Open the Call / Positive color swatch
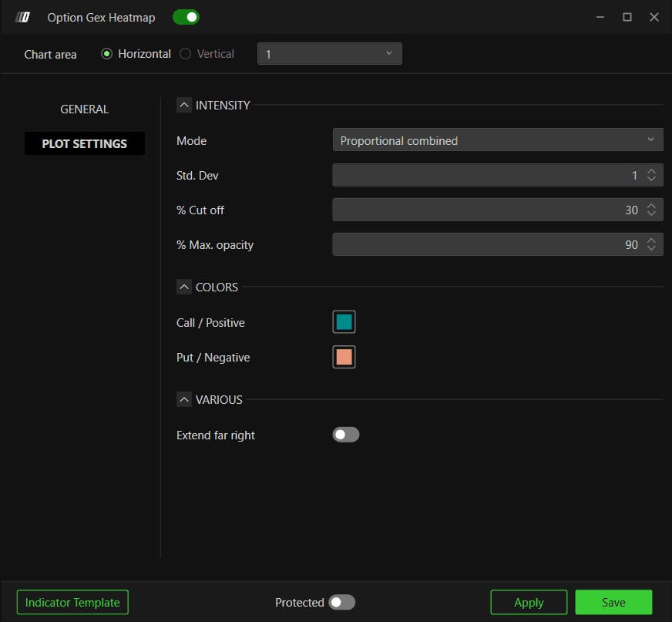Image resolution: width=672 pixels, height=622 pixels. tap(344, 322)
